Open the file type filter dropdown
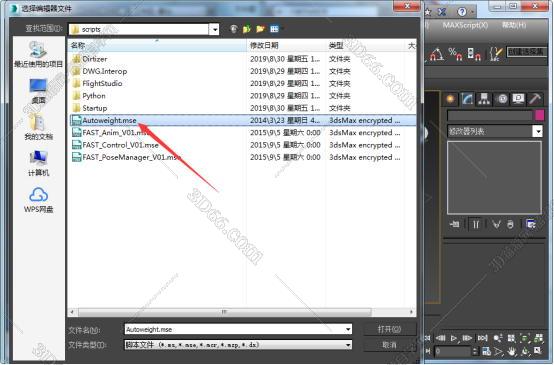The width and height of the screenshot is (554, 365). [x=348, y=345]
